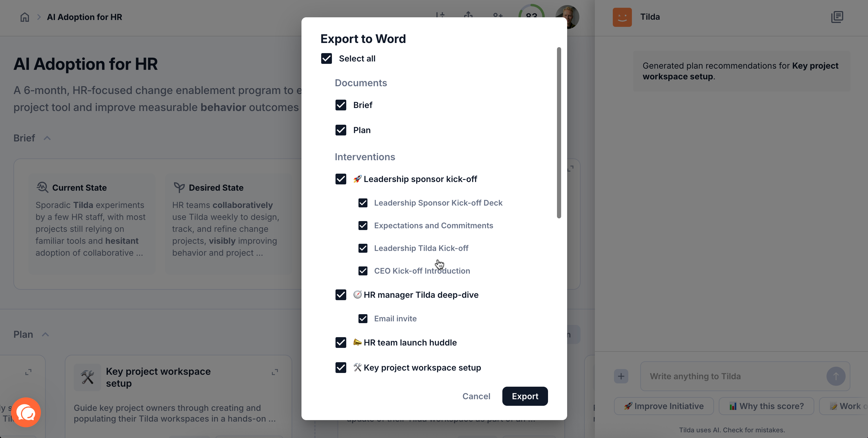Collapse the Plan section chevron
868x438 pixels.
click(45, 334)
